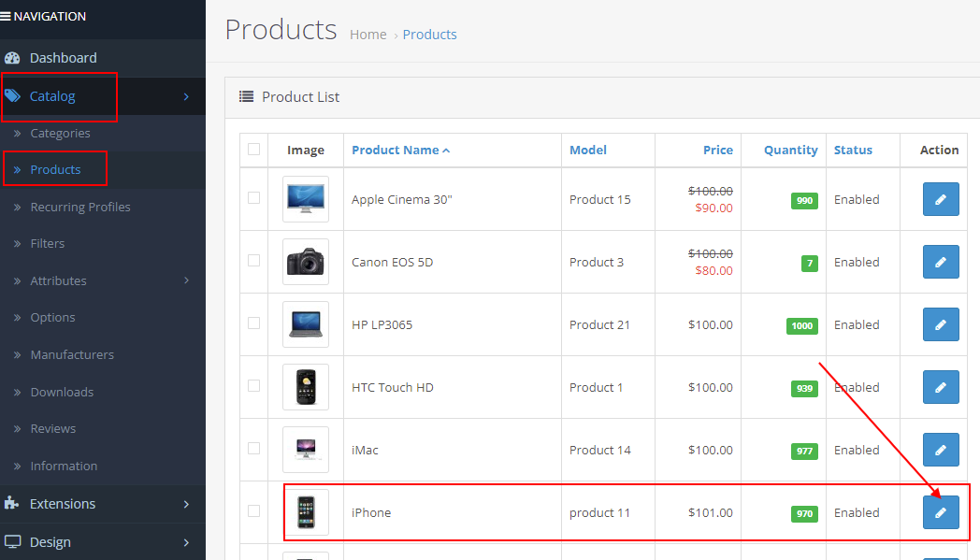
Task: Click the 'HTC Touch HD' product name
Action: tap(393, 387)
